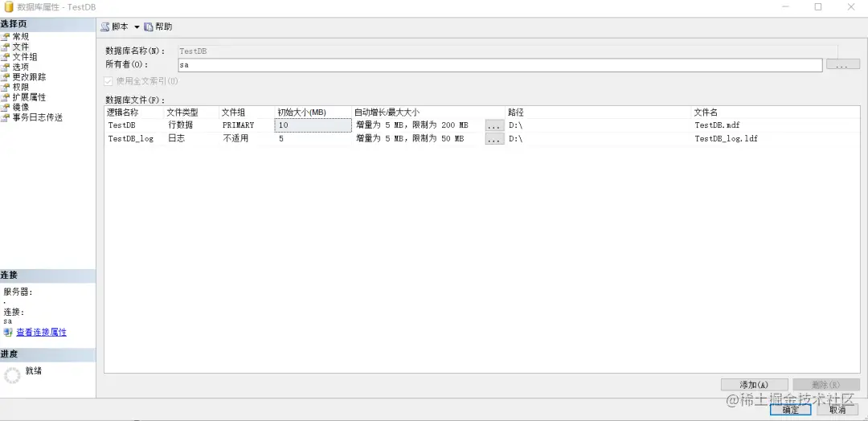Open autogrowth settings for TestDB_log row
868x421 pixels.
pyautogui.click(x=494, y=140)
